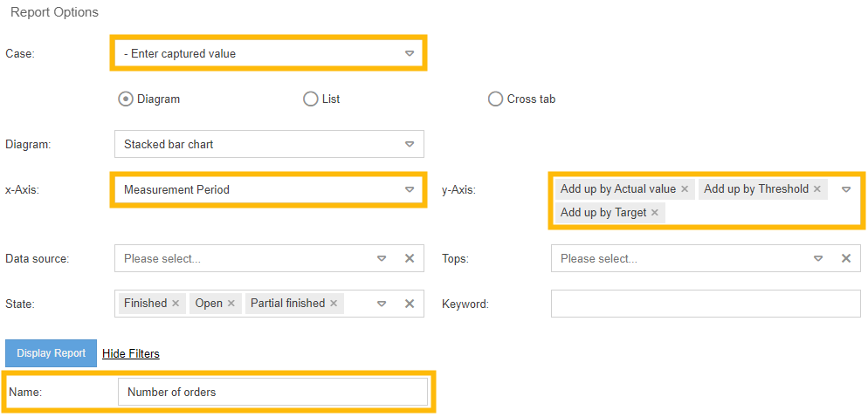The image size is (868, 417).
Task: Remove the Add up by Actual value tag
Action: coord(685,189)
